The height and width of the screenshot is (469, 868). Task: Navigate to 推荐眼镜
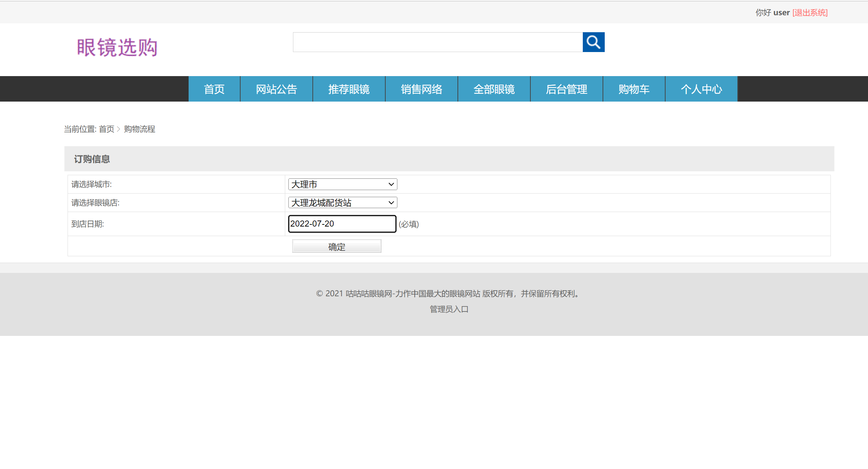[x=349, y=89]
